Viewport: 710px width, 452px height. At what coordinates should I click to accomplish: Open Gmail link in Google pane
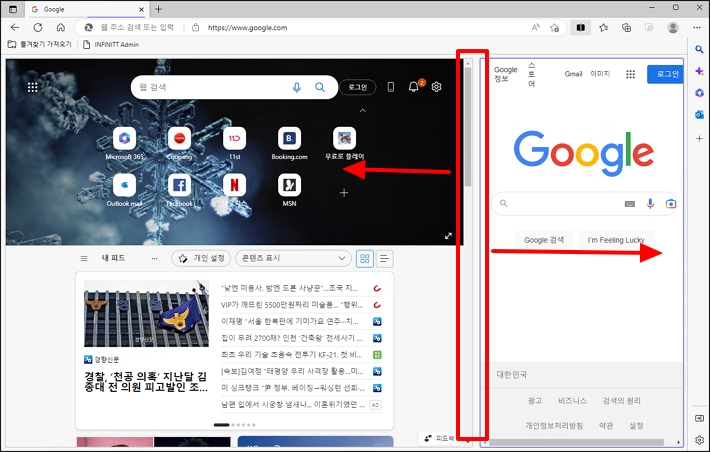(x=573, y=74)
